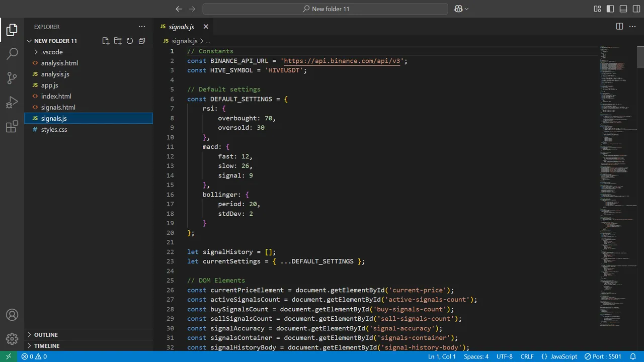Open the Explorer more actions ellipsis
644x362 pixels.
pyautogui.click(x=142, y=27)
